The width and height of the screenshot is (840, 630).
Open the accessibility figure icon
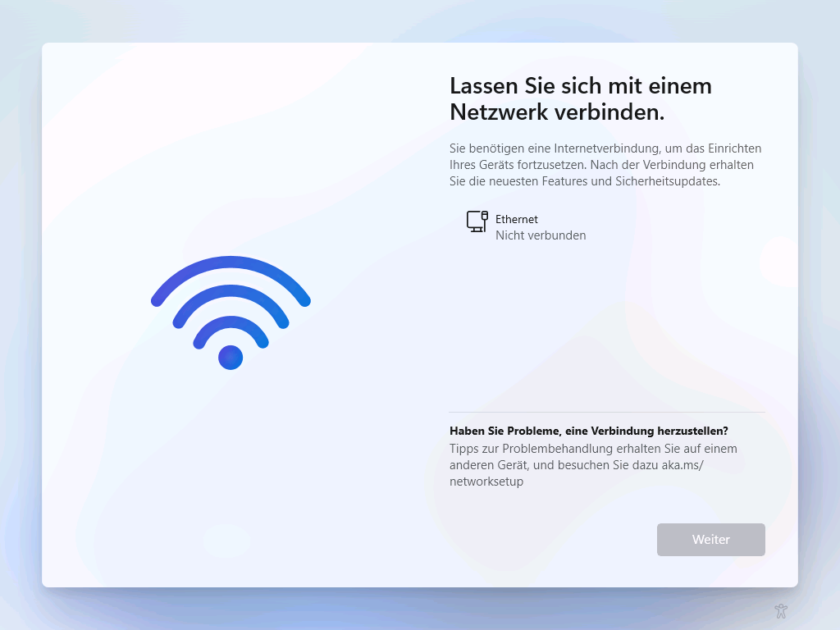(781, 610)
